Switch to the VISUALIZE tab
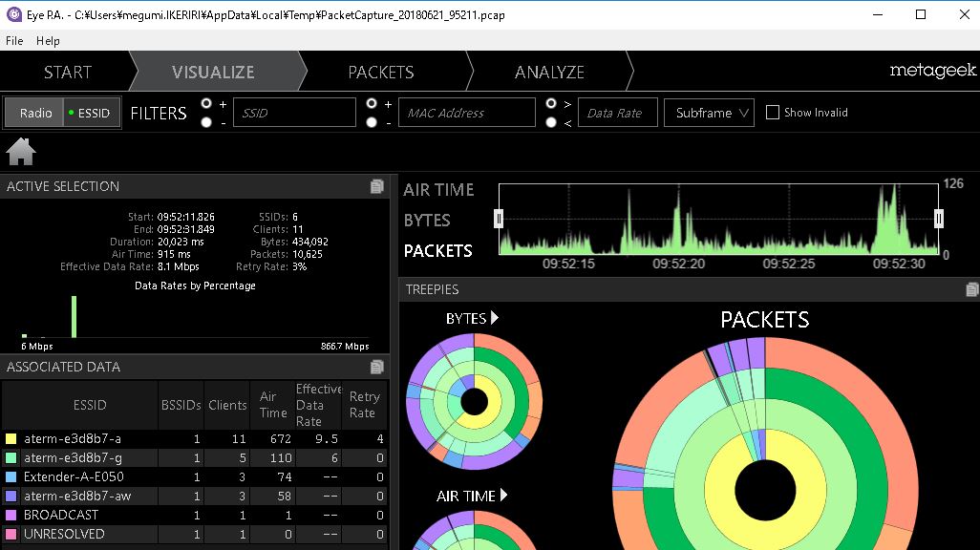This screenshot has width=980, height=550. tap(213, 72)
